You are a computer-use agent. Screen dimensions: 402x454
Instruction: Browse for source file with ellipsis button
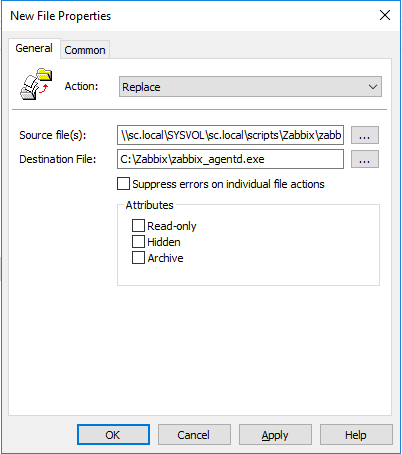(365, 135)
